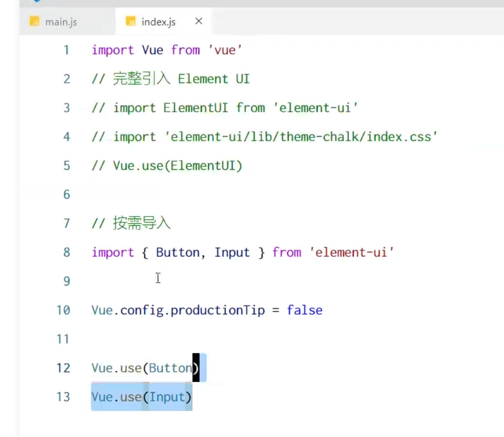504x437 pixels.
Task: Click the commented Vue.use(ElementUI) line
Action: [167, 166]
